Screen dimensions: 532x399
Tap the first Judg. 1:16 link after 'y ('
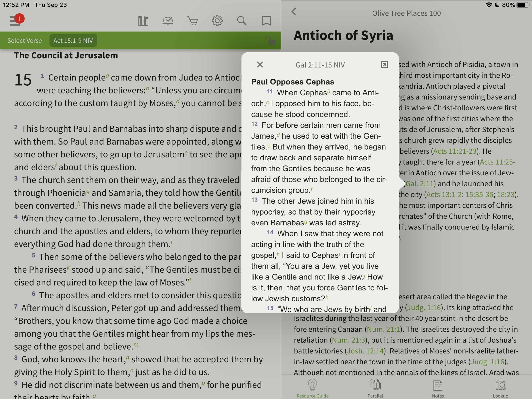[x=424, y=307]
